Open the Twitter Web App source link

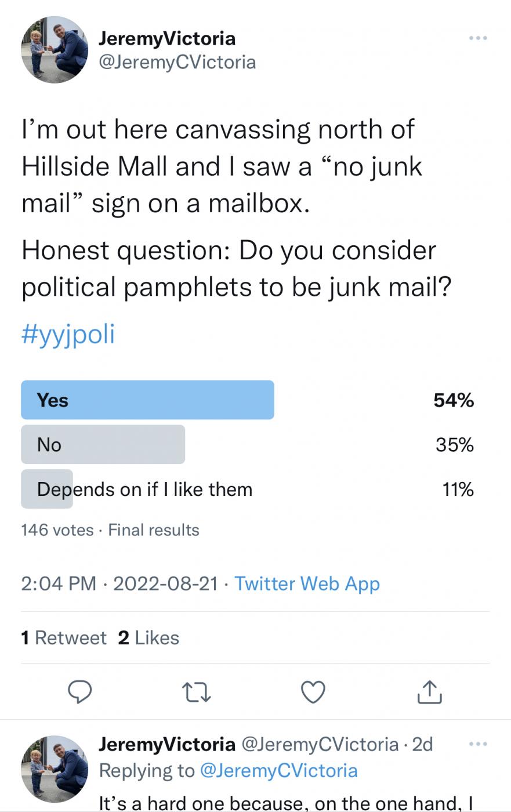[307, 583]
